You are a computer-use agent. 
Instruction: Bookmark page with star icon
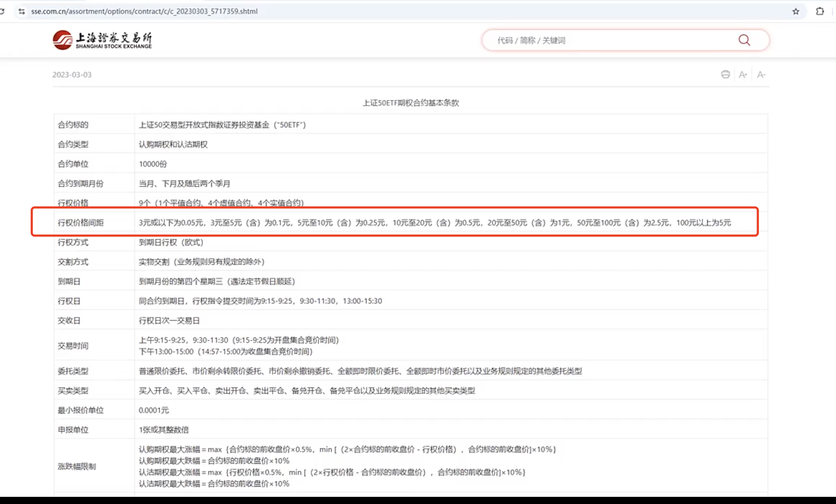796,11
